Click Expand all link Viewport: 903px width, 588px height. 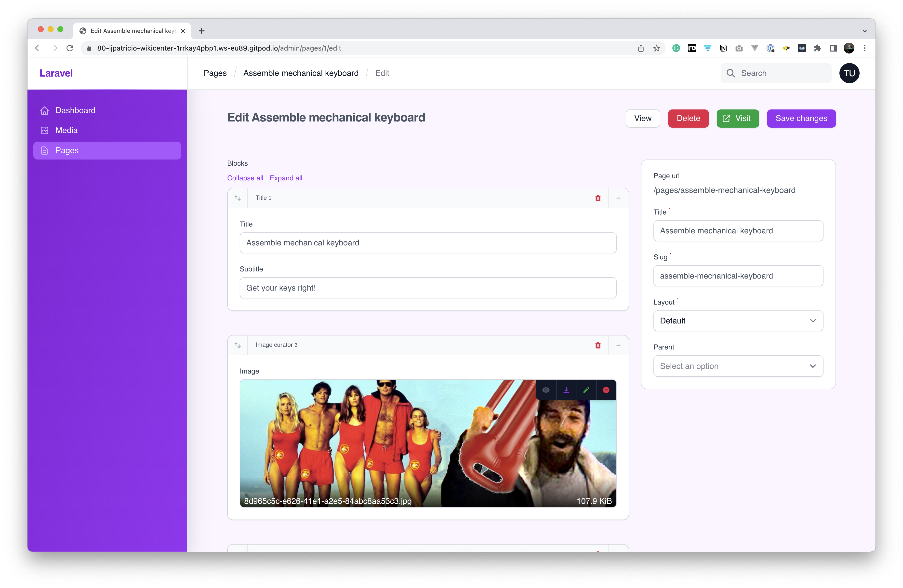point(286,178)
